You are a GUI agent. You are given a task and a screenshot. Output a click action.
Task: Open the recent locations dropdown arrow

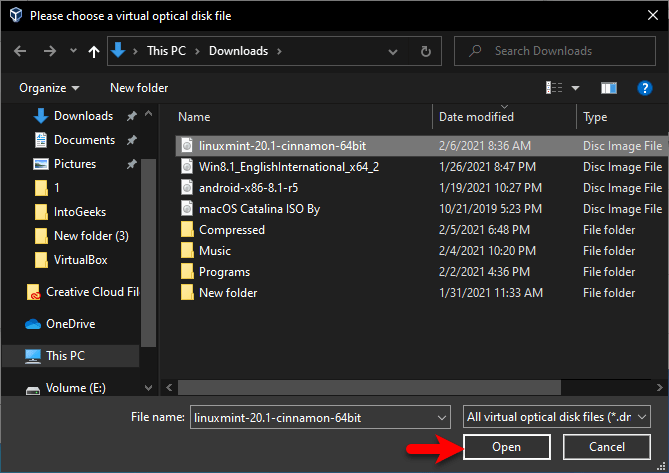click(73, 51)
